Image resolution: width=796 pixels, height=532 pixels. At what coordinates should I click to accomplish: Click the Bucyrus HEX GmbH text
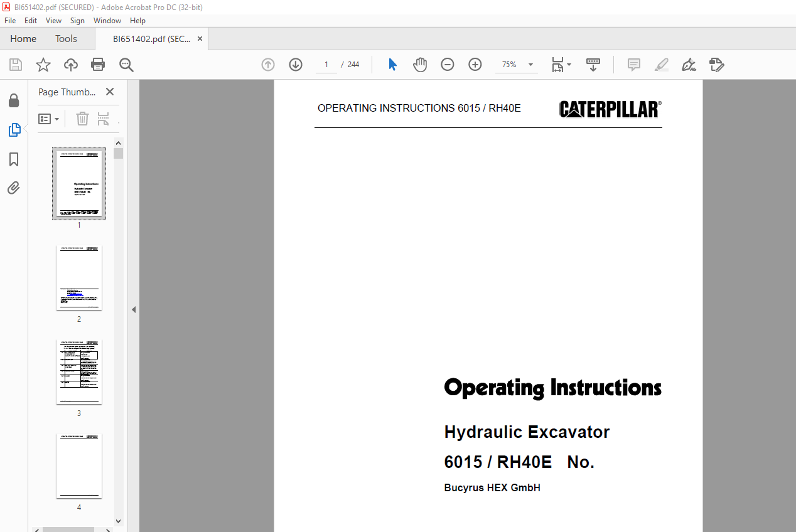(492, 487)
